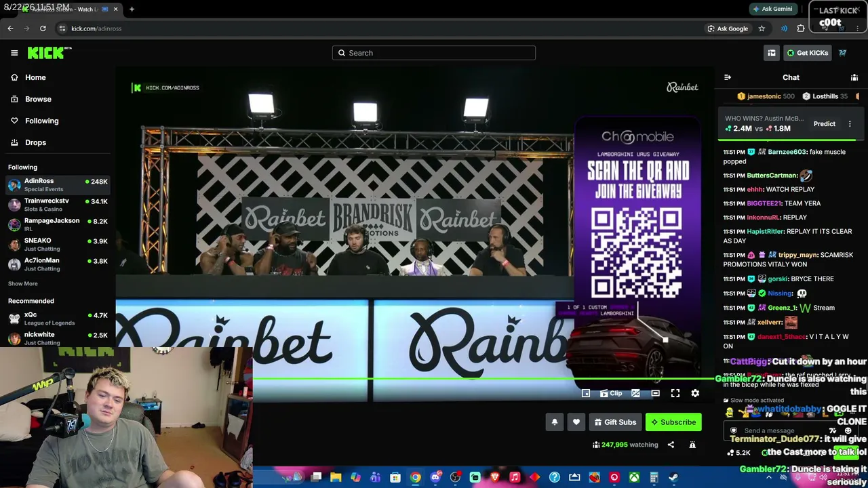Open the emoji picker in chat input
The height and width of the screenshot is (488, 868).
[848, 430]
